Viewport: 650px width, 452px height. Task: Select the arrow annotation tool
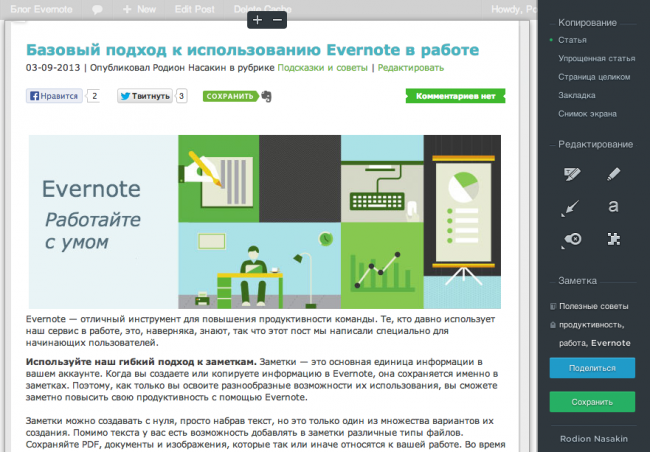click(570, 207)
